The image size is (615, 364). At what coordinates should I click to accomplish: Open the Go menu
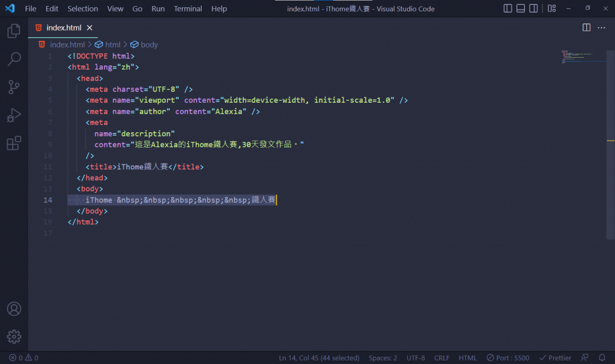[x=138, y=8]
